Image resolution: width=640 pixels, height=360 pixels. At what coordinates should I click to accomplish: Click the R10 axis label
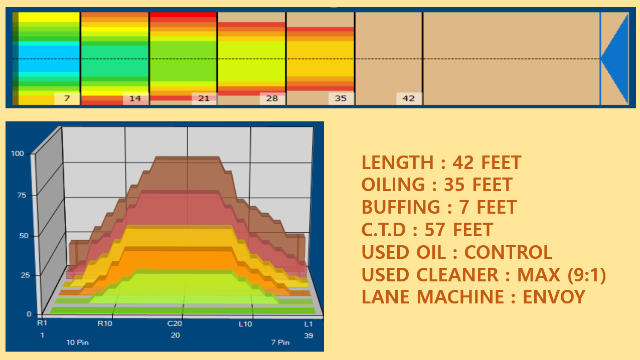click(104, 324)
